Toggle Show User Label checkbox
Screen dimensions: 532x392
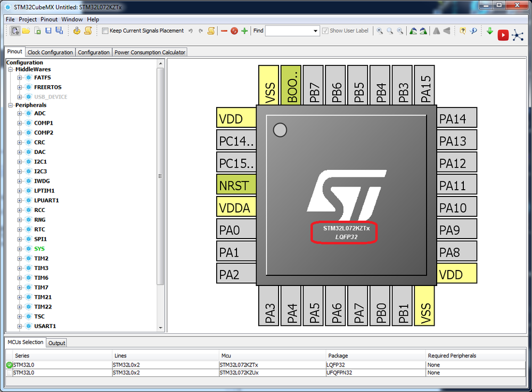[x=325, y=31]
